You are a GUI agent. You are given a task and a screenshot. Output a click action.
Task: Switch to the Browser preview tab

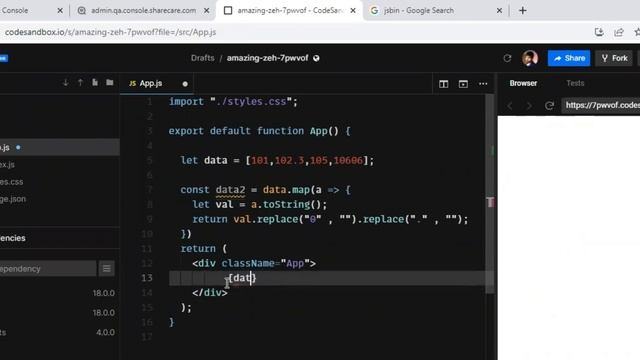(x=523, y=83)
